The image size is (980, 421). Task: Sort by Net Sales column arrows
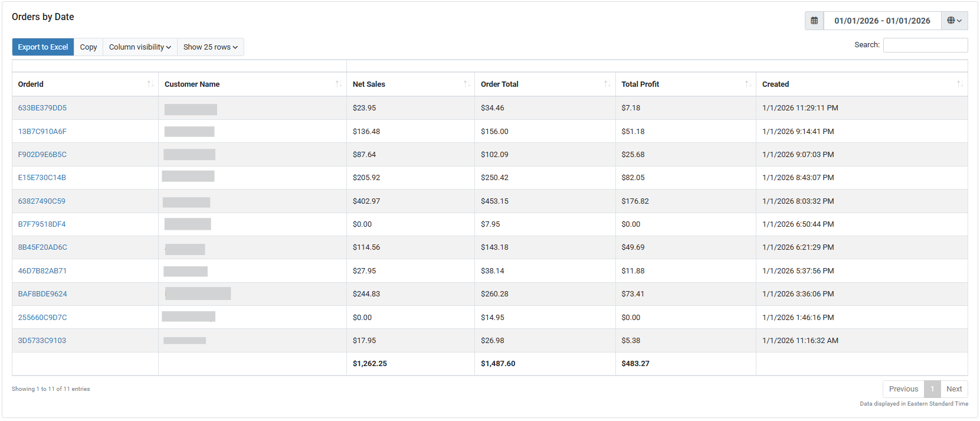tap(466, 84)
